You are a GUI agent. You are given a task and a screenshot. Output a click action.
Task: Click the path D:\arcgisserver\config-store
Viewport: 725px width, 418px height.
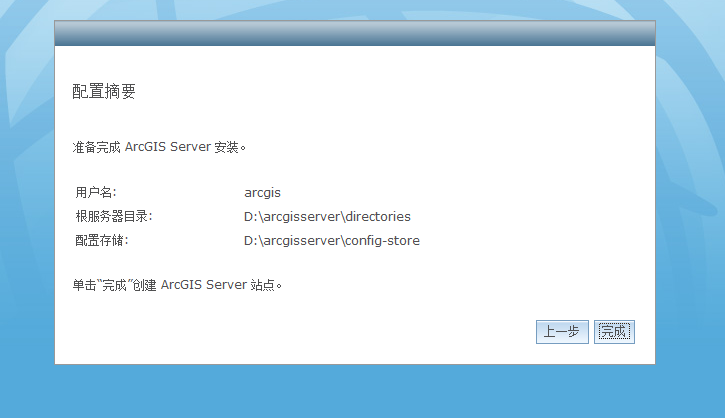(x=332, y=240)
